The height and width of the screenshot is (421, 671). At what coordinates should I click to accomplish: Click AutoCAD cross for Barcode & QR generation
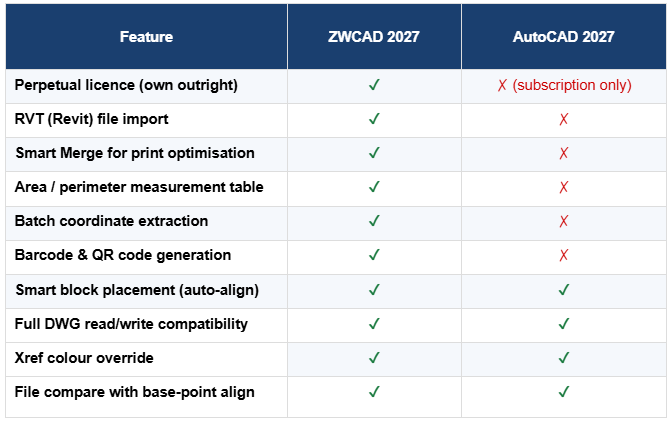(564, 255)
